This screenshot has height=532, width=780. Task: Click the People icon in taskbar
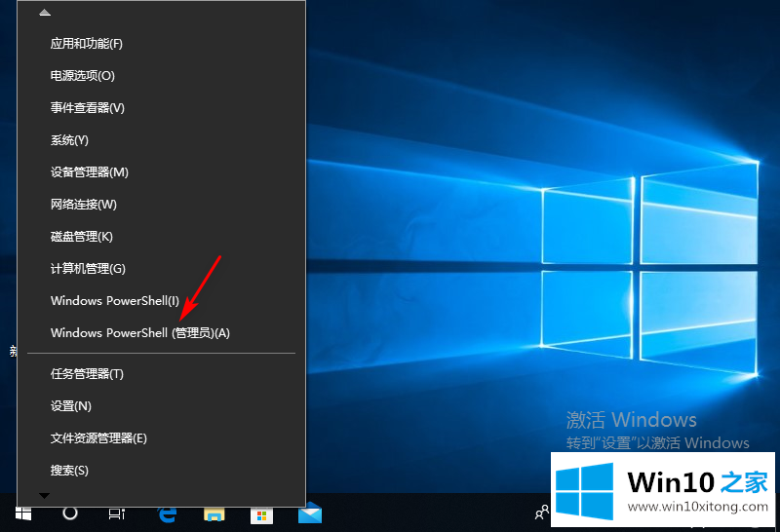(542, 513)
